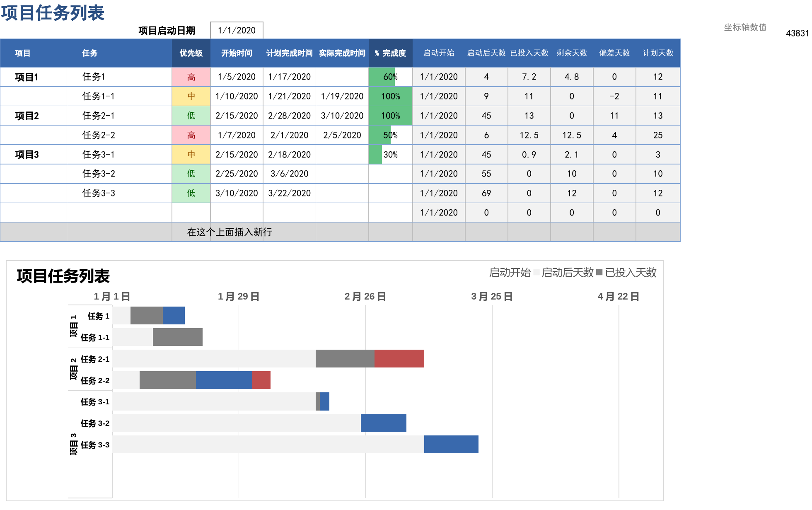The image size is (812, 510).
Task: Select the gray bar of 任务 1-1
Action: [178, 337]
